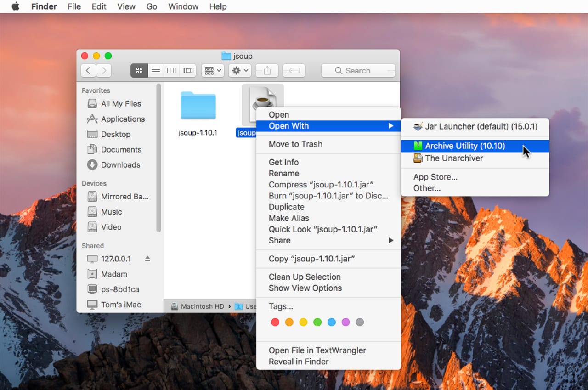Open Downloads in the Finder sidebar

point(120,165)
